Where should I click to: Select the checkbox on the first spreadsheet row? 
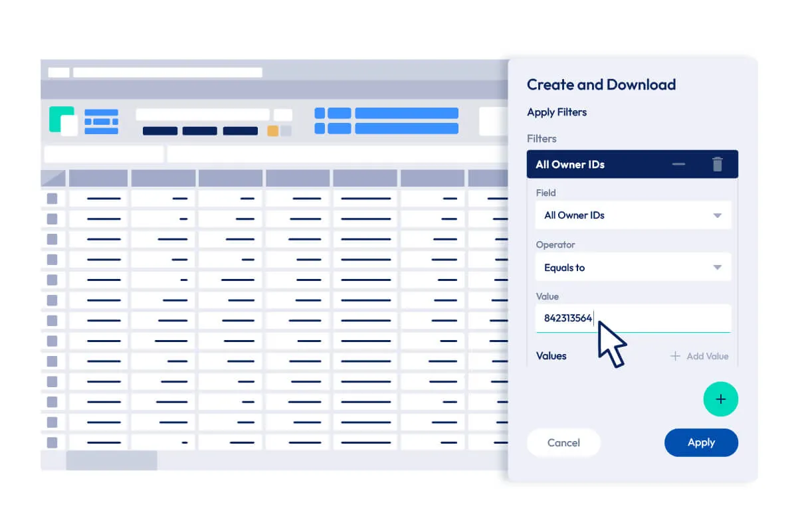(x=53, y=198)
